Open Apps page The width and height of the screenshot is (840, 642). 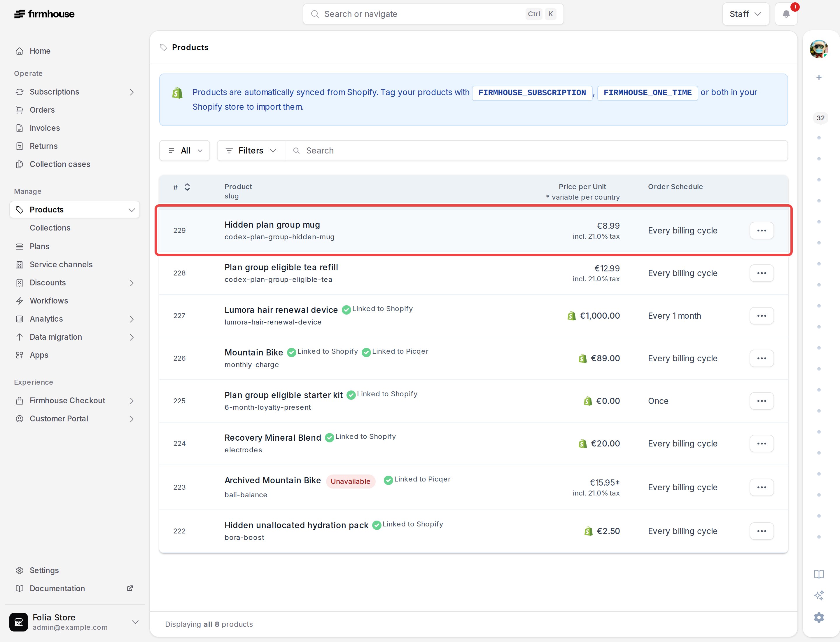coord(39,355)
